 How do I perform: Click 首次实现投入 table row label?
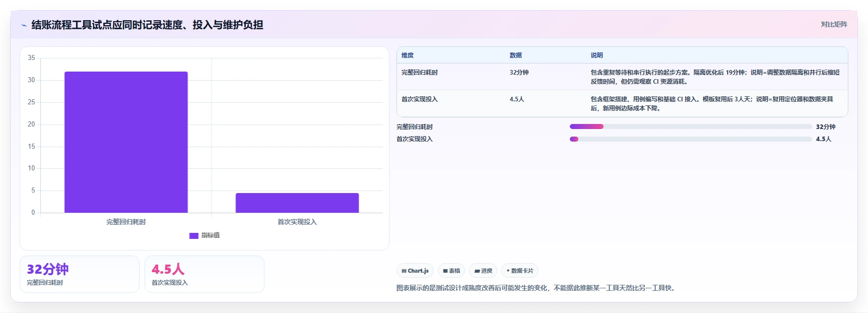tap(420, 99)
